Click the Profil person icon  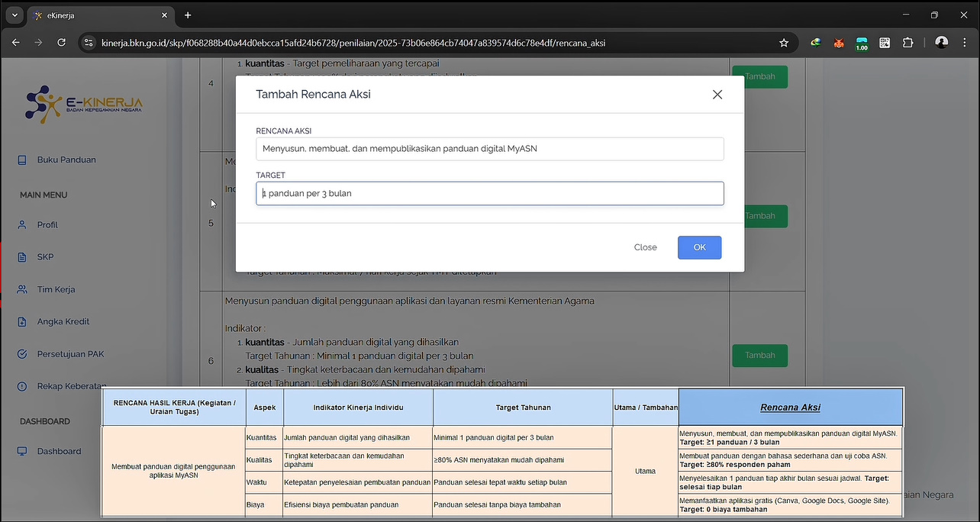coord(22,225)
